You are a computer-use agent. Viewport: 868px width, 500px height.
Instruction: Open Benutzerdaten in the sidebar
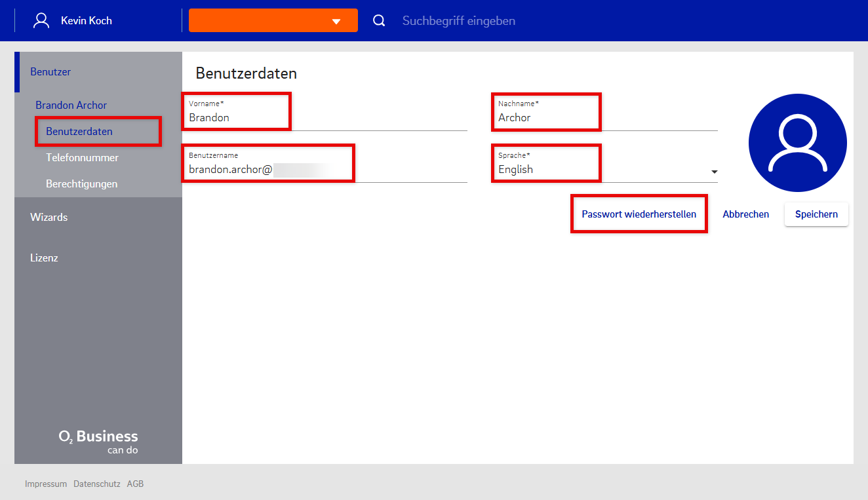pyautogui.click(x=79, y=132)
